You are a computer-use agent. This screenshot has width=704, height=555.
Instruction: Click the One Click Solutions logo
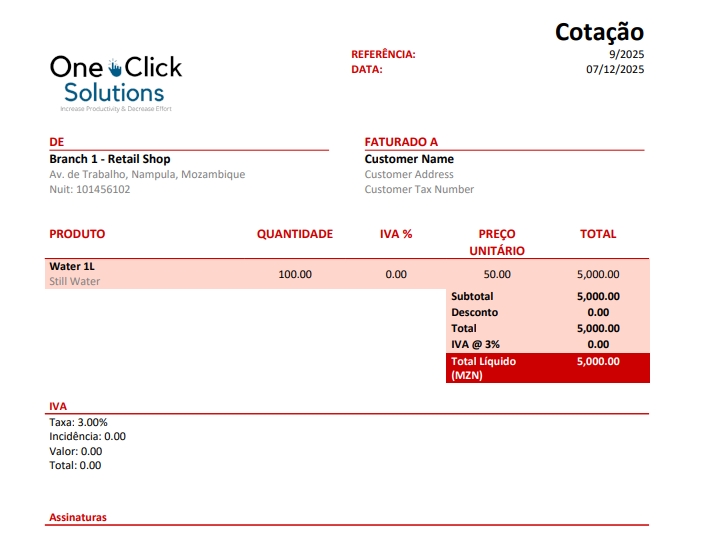(x=116, y=81)
